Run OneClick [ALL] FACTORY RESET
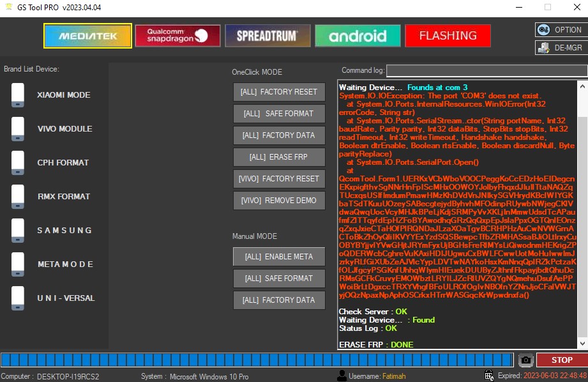 279,92
